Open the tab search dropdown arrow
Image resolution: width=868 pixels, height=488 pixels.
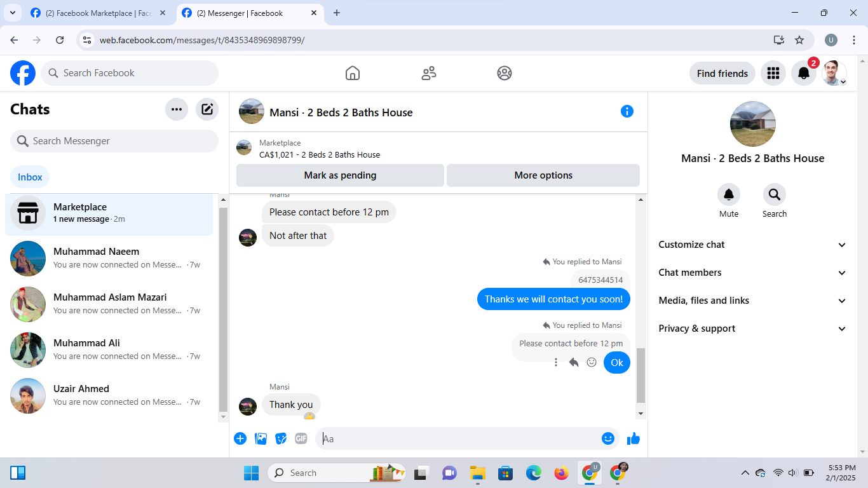[x=12, y=13]
